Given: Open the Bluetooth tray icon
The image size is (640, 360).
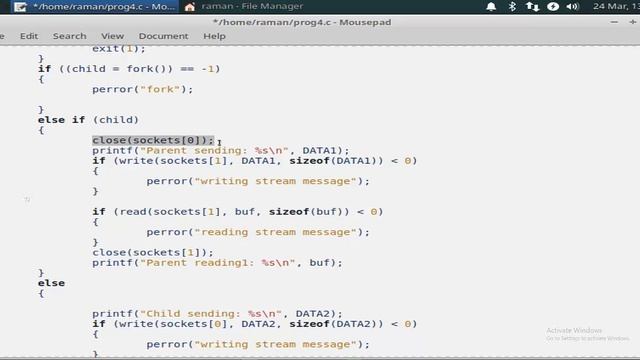Looking at the screenshot, I should tap(512, 7).
